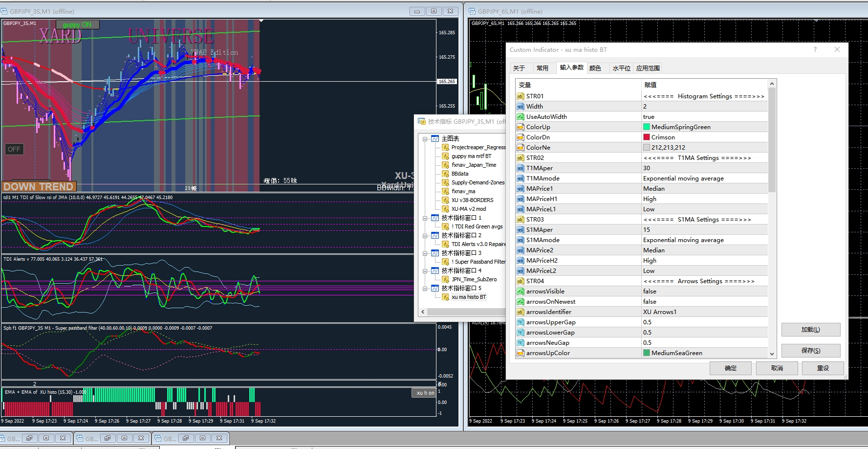
Task: Click the Crimson color swatch for ColorDn
Action: (647, 137)
